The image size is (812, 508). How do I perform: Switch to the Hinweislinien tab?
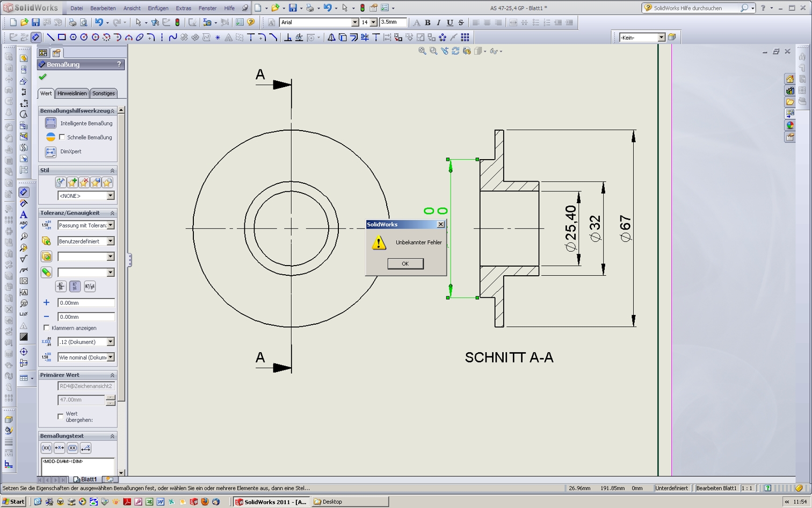click(x=72, y=93)
